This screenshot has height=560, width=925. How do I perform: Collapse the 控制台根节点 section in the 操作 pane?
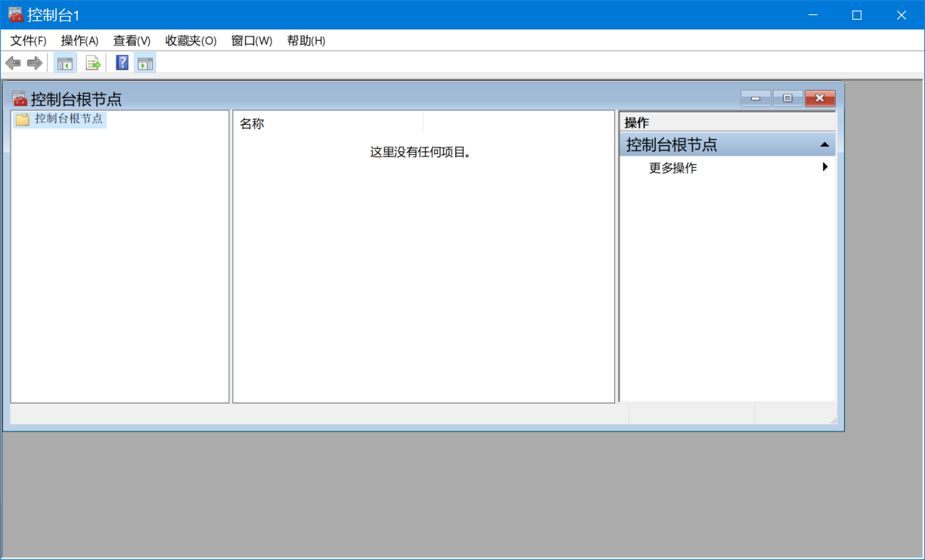[x=824, y=144]
